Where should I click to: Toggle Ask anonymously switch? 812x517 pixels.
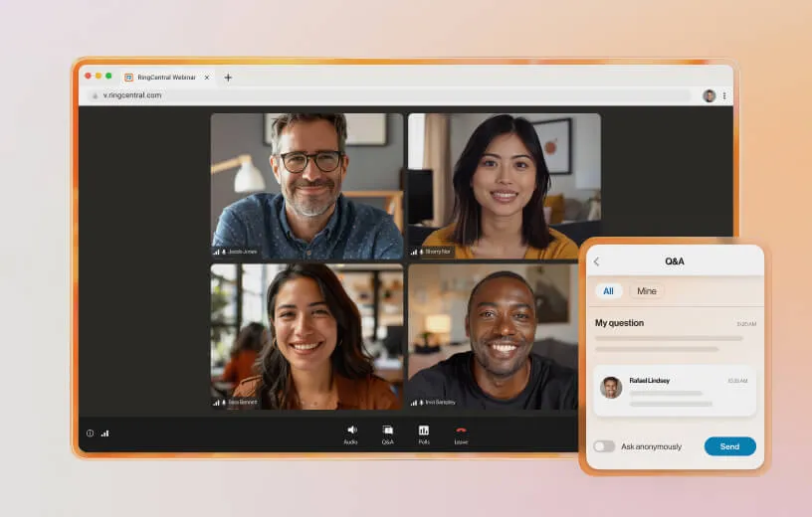pos(604,446)
